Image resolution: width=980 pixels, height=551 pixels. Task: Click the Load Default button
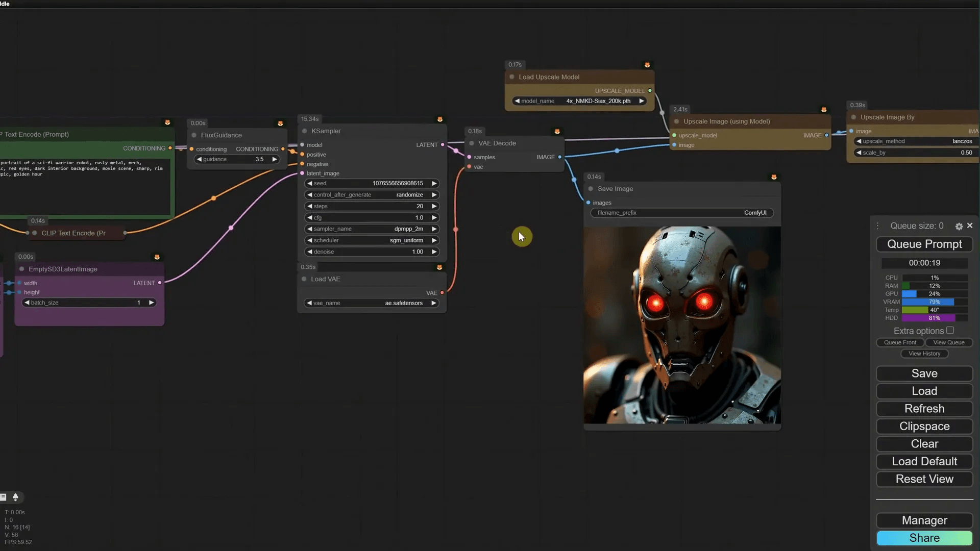pyautogui.click(x=924, y=462)
